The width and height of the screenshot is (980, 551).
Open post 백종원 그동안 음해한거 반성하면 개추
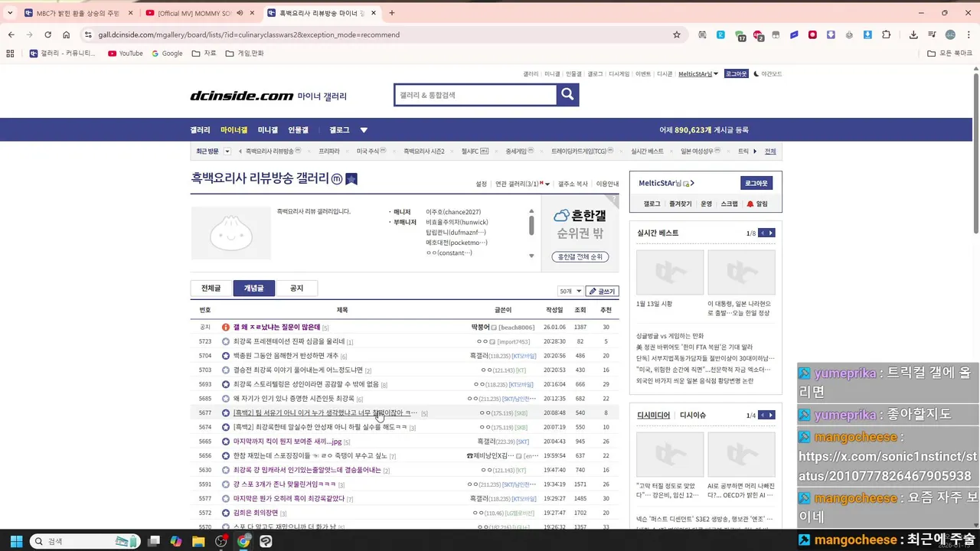coord(286,356)
